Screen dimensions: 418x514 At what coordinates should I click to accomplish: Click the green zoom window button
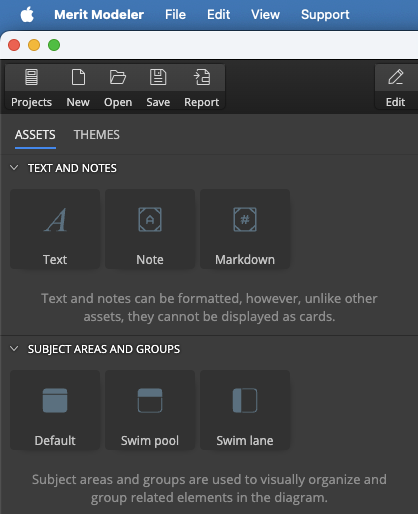tap(54, 45)
